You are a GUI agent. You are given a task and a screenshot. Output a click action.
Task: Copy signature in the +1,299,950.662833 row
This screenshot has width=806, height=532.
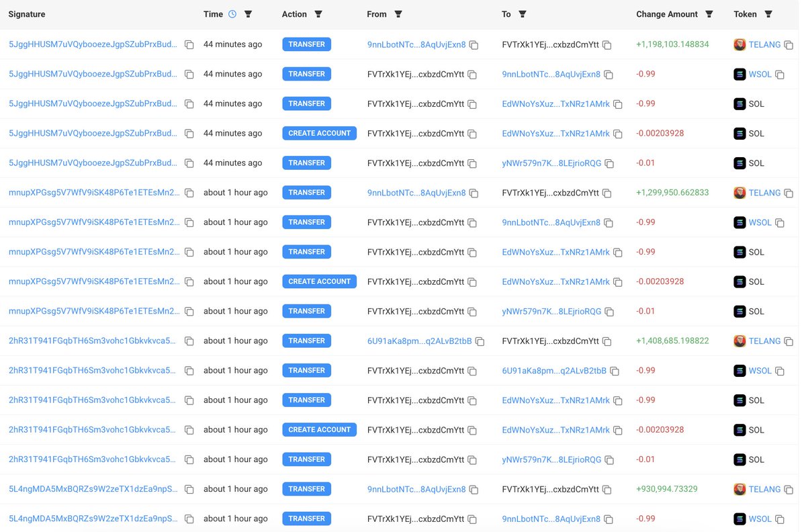coord(189,193)
